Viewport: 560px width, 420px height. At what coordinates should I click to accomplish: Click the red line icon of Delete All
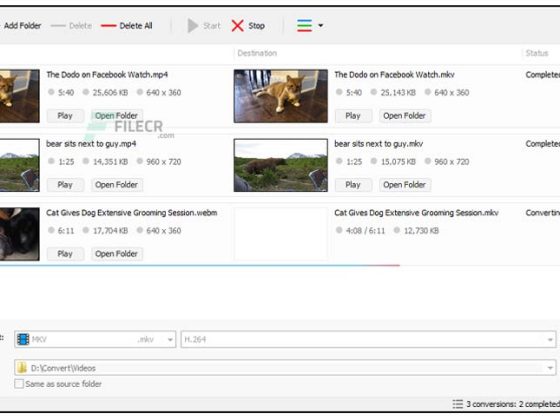click(x=109, y=26)
